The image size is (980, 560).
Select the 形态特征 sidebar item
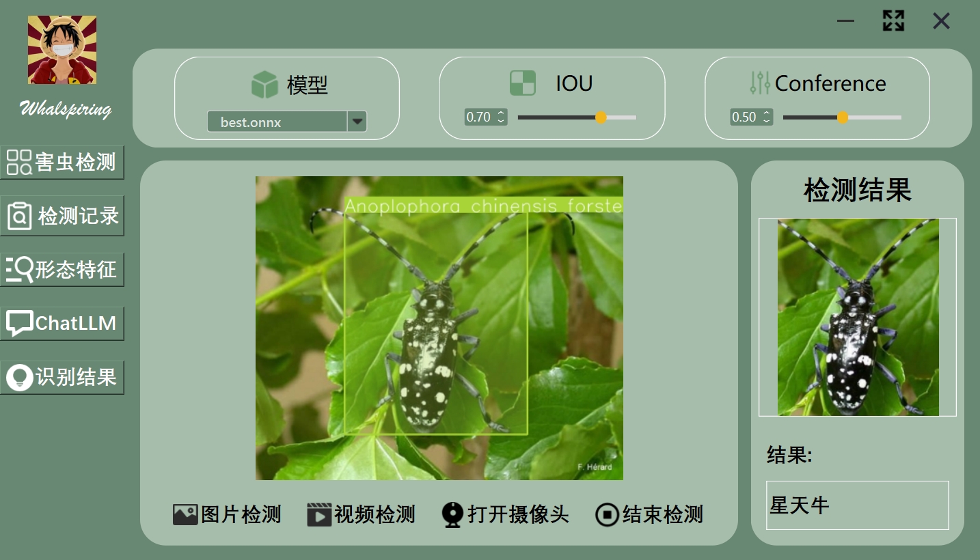62,270
